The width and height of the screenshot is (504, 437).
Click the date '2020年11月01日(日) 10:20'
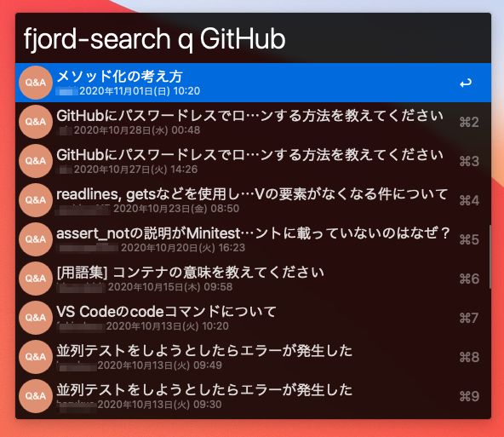pos(140,91)
